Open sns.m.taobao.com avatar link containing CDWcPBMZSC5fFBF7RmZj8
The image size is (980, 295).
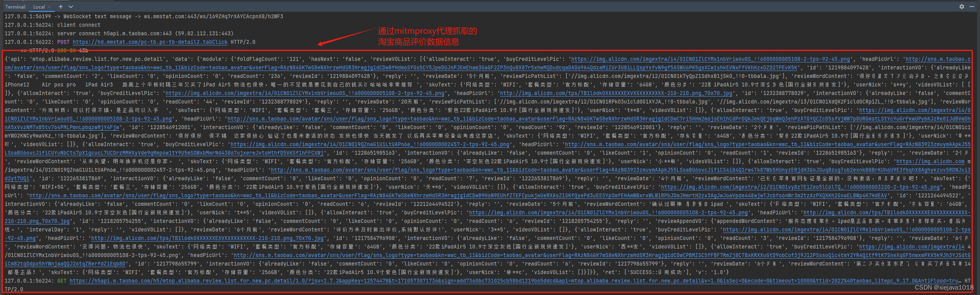(x=602, y=255)
